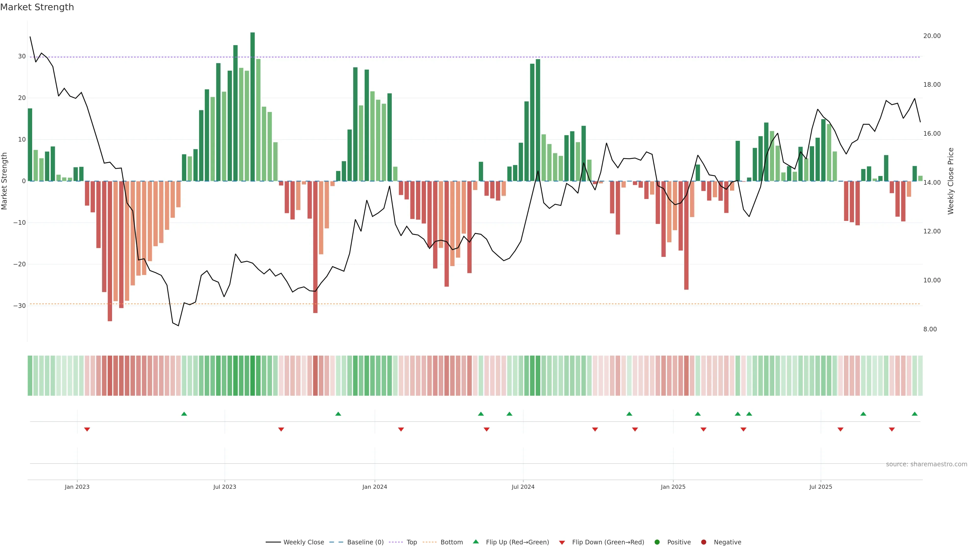Click the 20.00 price axis tick label
980x551 pixels.
tap(932, 36)
